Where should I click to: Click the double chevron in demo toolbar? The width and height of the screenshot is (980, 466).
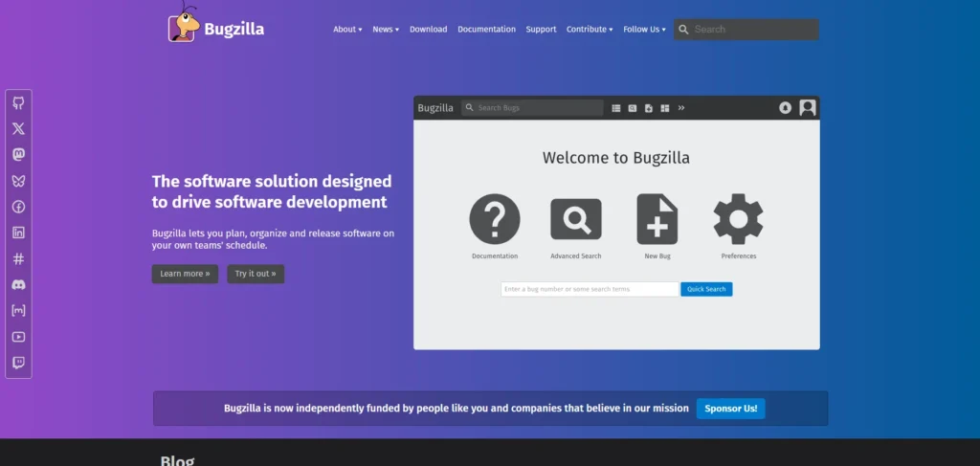point(681,107)
